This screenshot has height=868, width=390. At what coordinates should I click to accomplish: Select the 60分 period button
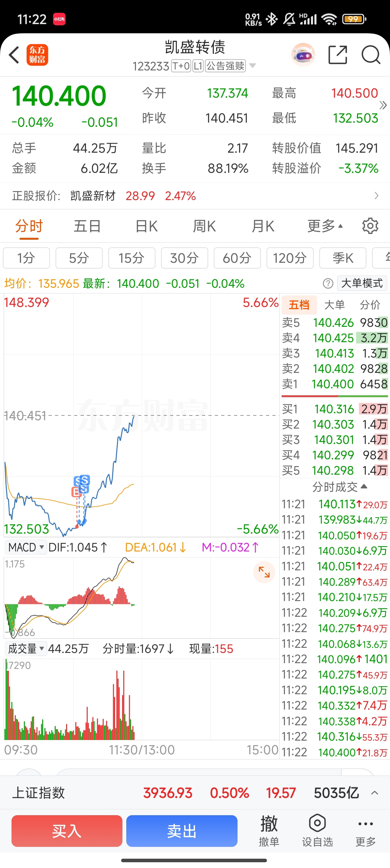point(237,258)
